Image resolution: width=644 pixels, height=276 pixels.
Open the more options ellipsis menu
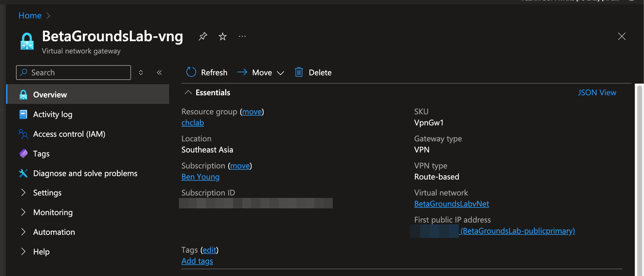click(242, 37)
